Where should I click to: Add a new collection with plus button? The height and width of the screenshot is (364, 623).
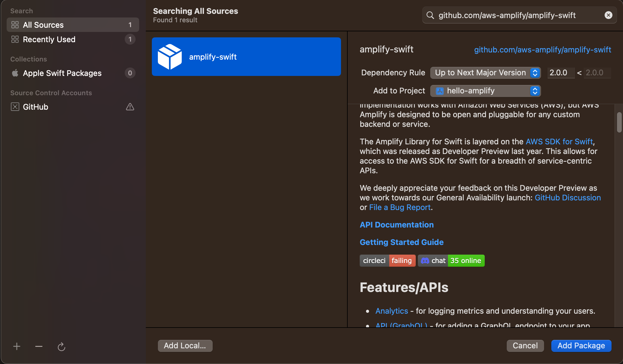(x=17, y=347)
